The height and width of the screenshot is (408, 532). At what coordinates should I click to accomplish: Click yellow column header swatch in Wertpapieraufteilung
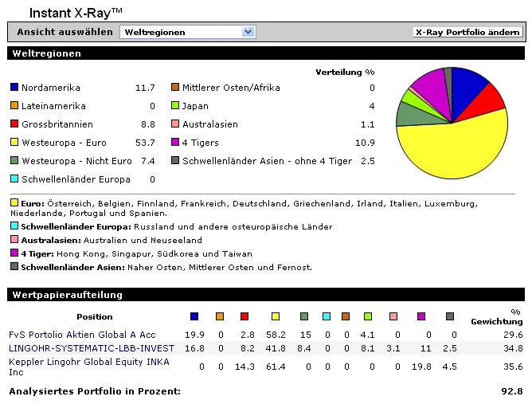point(276,316)
